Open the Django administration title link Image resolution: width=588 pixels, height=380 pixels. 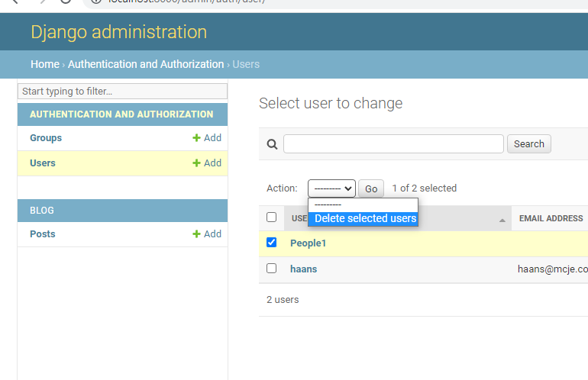point(119,32)
